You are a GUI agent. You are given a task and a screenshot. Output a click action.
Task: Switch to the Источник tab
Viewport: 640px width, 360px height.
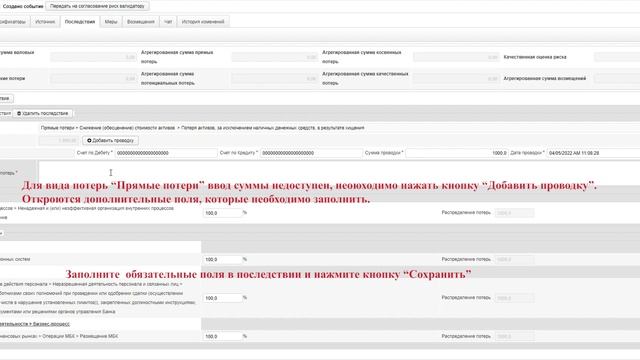pos(45,22)
